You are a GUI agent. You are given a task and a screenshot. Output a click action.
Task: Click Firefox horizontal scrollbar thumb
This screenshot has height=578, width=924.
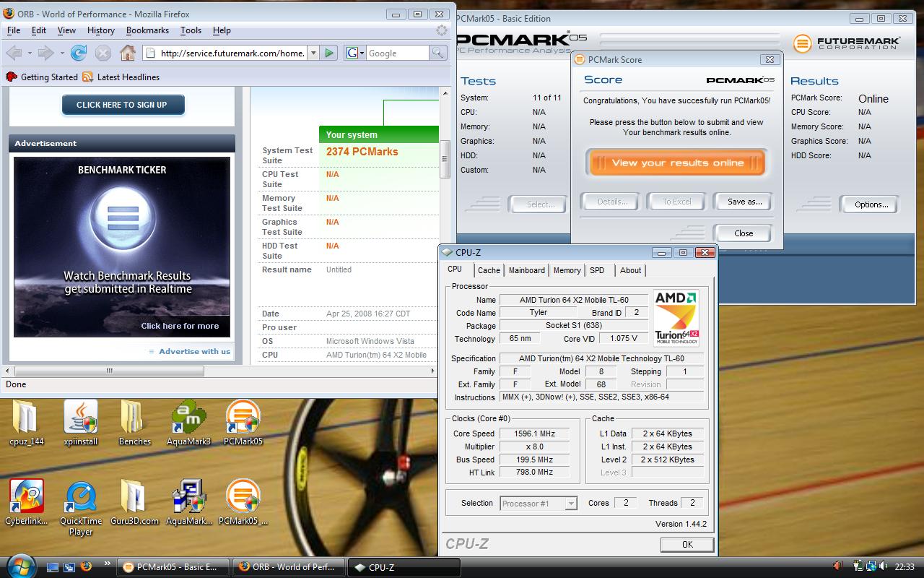coord(110,371)
